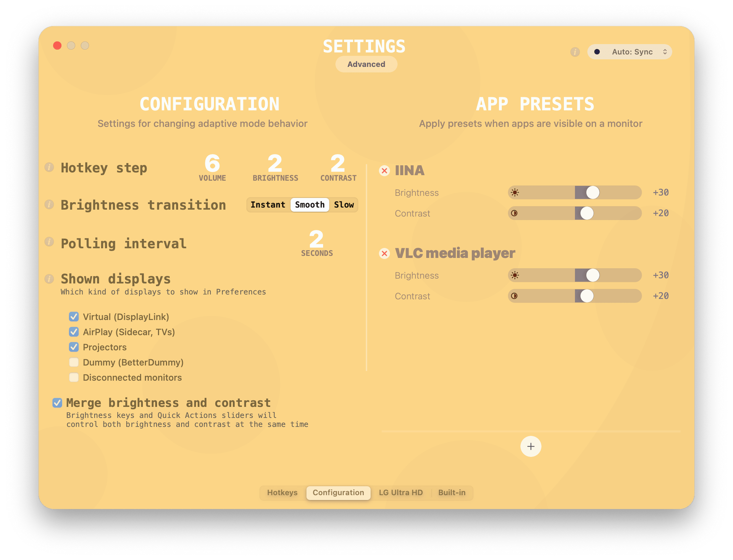Open the Built-in display tab

click(452, 492)
